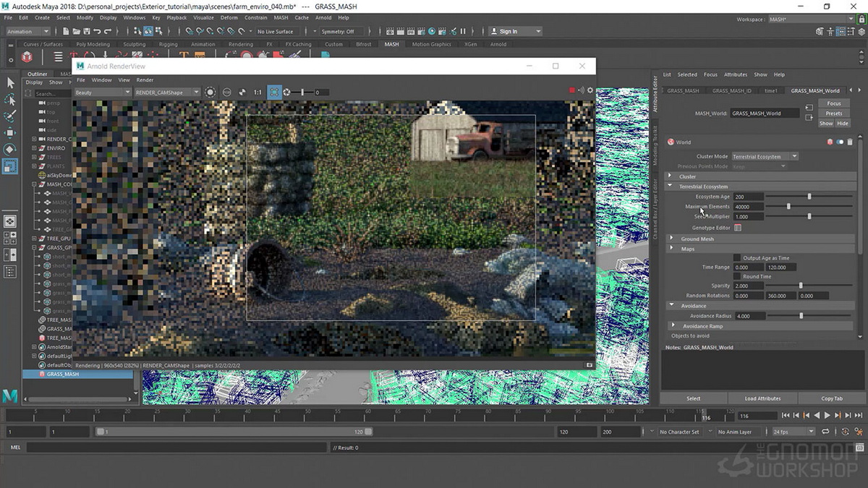The height and width of the screenshot is (488, 868).
Task: Switch to the Poly Modeling shelf tab
Action: click(92, 44)
